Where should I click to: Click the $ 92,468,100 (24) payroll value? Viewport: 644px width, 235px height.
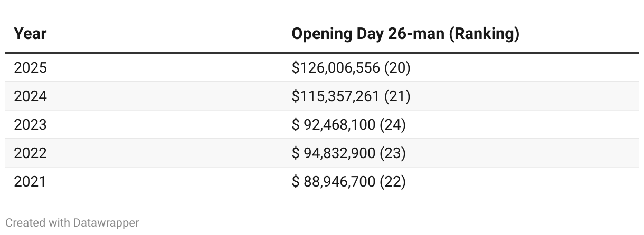[349, 125]
